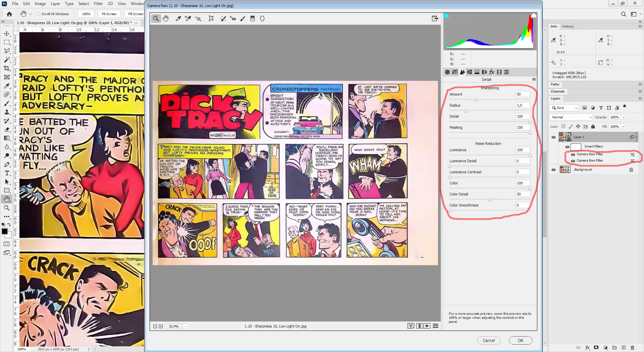
Task: Select the Targeted Adjustment tool in Camera Raw
Action: (x=198, y=19)
